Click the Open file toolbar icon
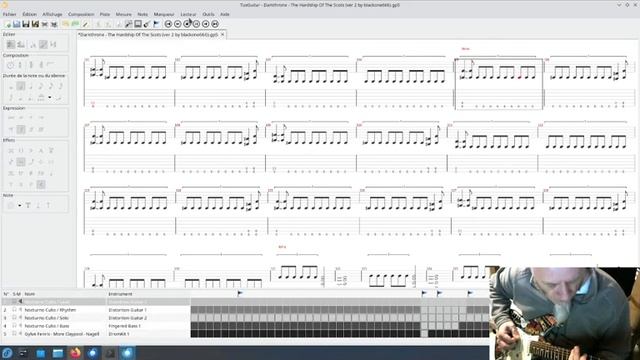 tap(17, 24)
